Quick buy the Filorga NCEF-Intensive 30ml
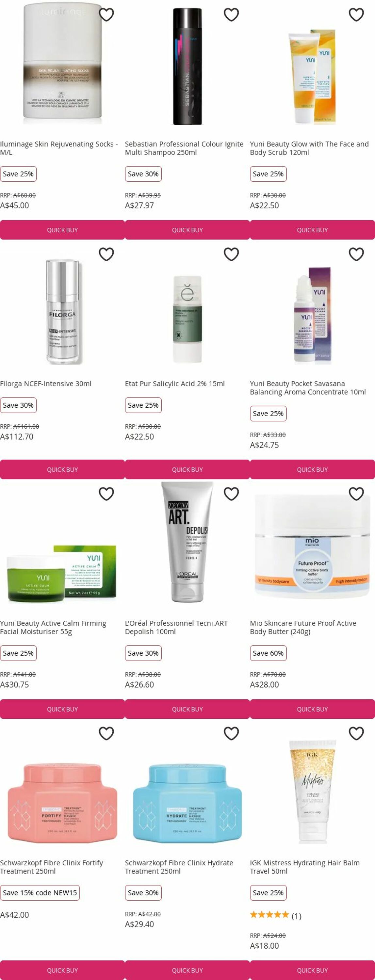Screen dimensions: 375x980 (62, 469)
